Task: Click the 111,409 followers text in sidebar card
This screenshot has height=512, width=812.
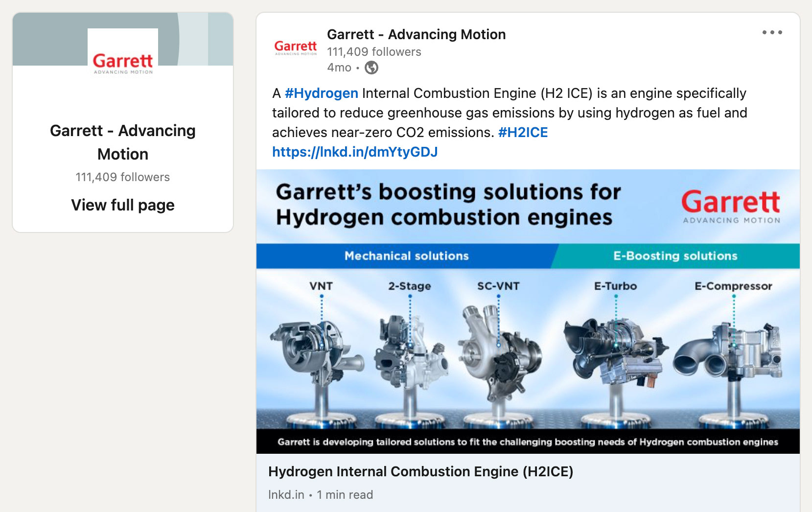Action: [x=123, y=177]
